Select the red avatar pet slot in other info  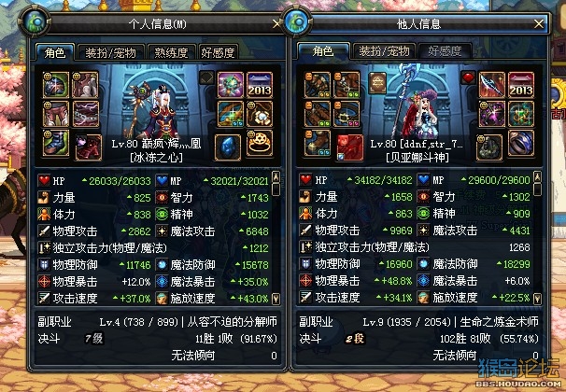click(349, 147)
